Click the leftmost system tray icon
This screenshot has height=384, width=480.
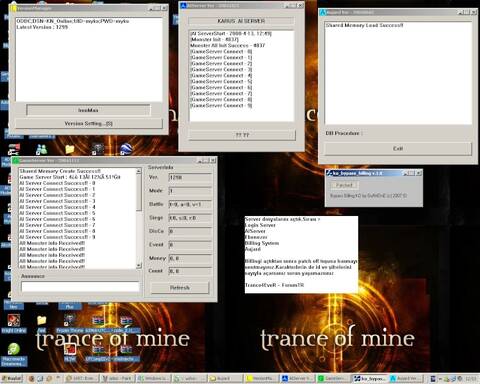click(433, 379)
